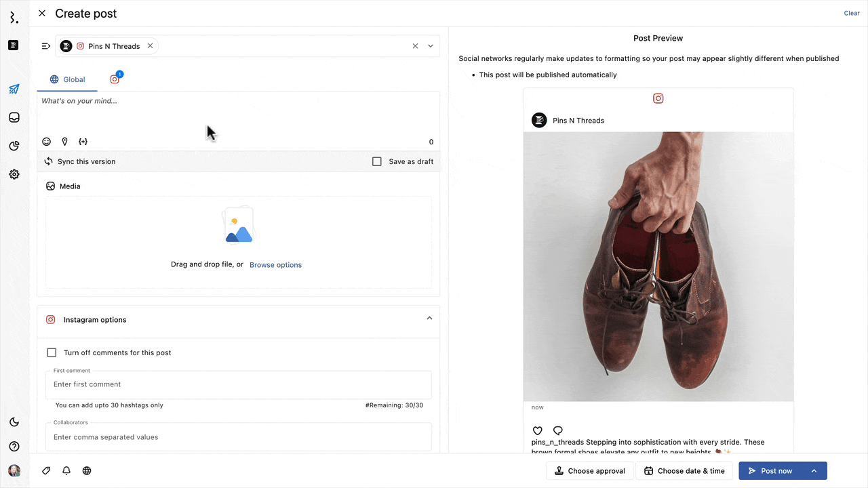868x488 pixels.
Task: Click the Browse options link
Action: 275,265
